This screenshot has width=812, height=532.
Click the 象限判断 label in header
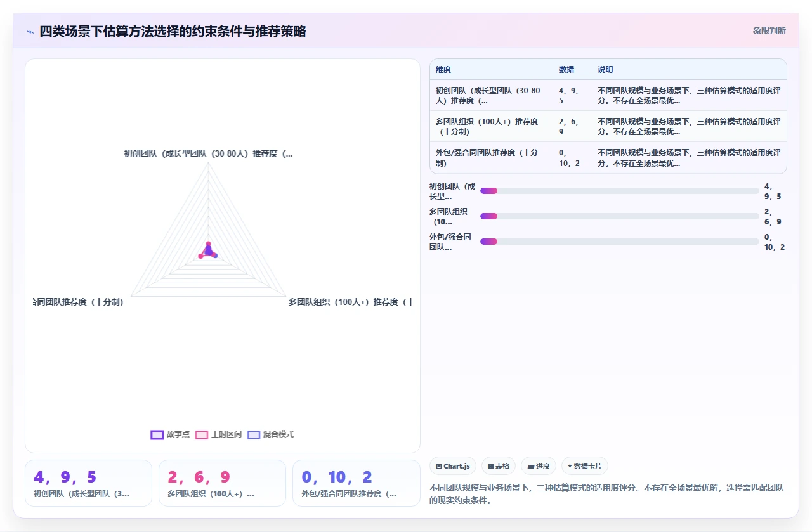click(x=769, y=30)
